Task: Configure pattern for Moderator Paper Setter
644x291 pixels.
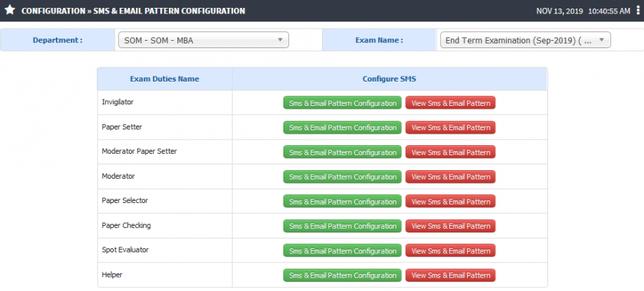Action: (342, 152)
